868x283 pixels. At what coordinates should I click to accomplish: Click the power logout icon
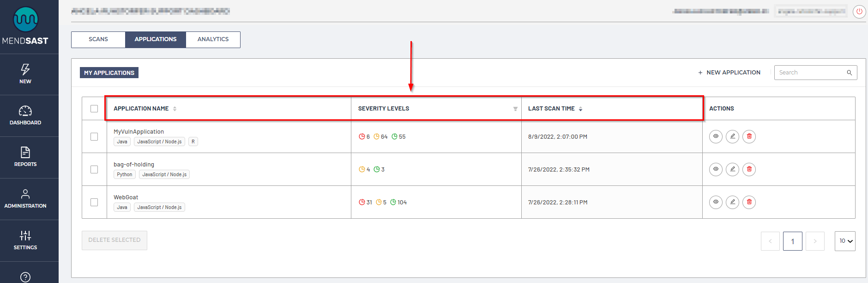[859, 12]
